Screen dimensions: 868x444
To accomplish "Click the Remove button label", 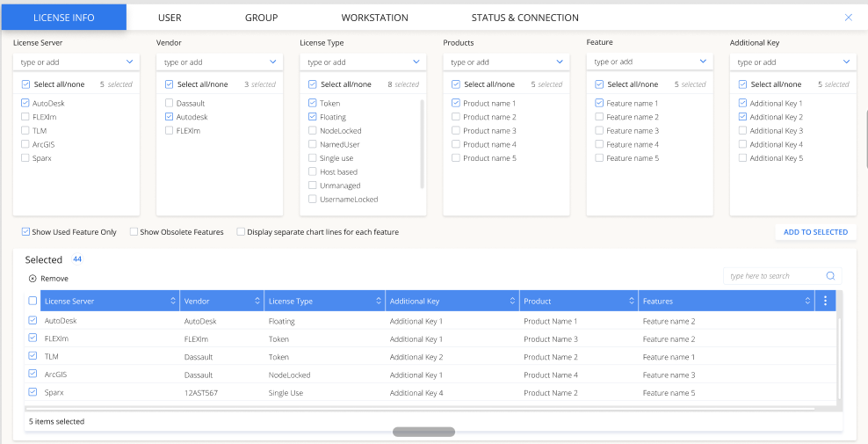I will [54, 279].
